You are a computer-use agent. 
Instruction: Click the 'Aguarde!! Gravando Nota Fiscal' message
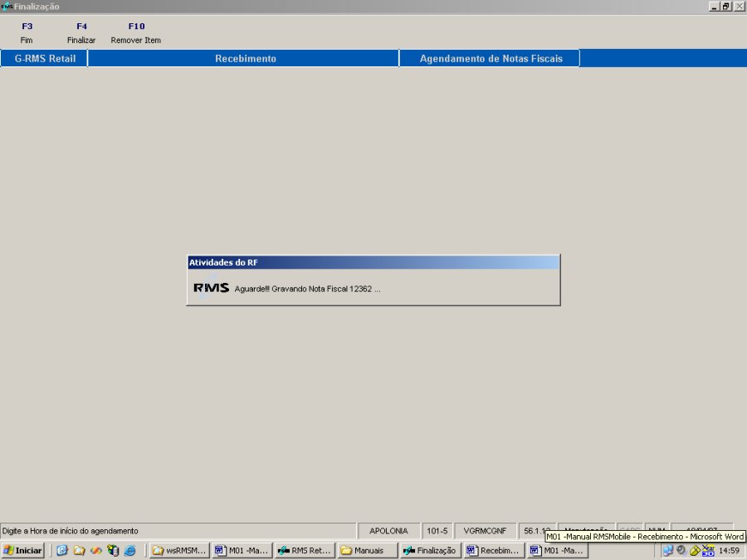307,289
